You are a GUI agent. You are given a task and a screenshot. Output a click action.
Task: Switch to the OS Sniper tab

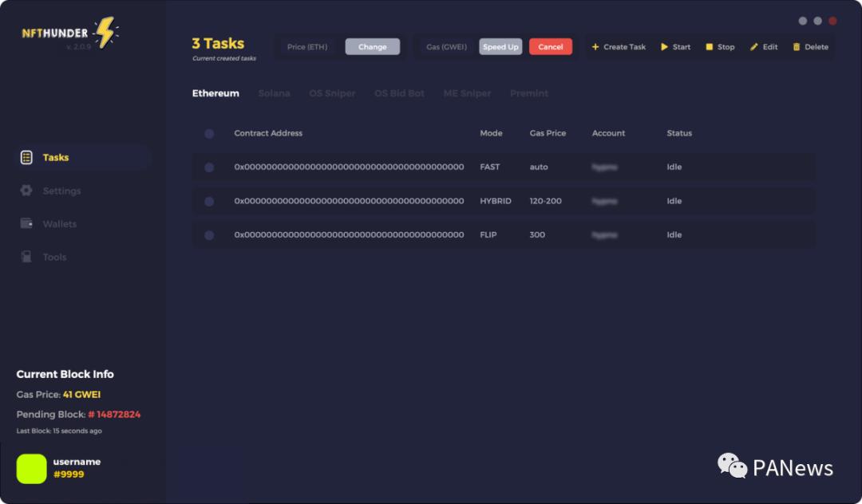point(332,93)
